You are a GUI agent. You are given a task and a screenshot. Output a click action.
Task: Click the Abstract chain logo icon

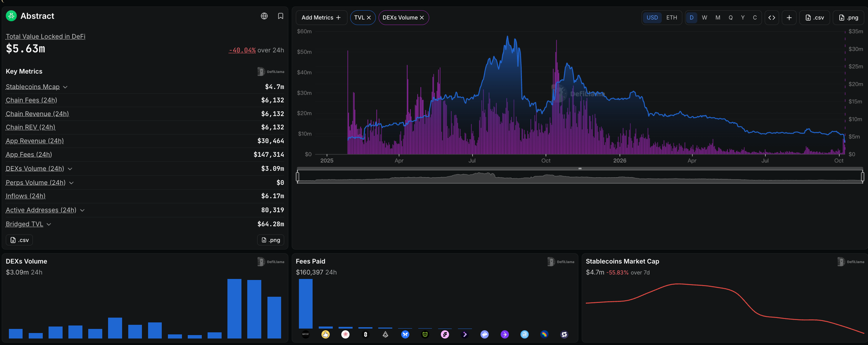(x=11, y=16)
